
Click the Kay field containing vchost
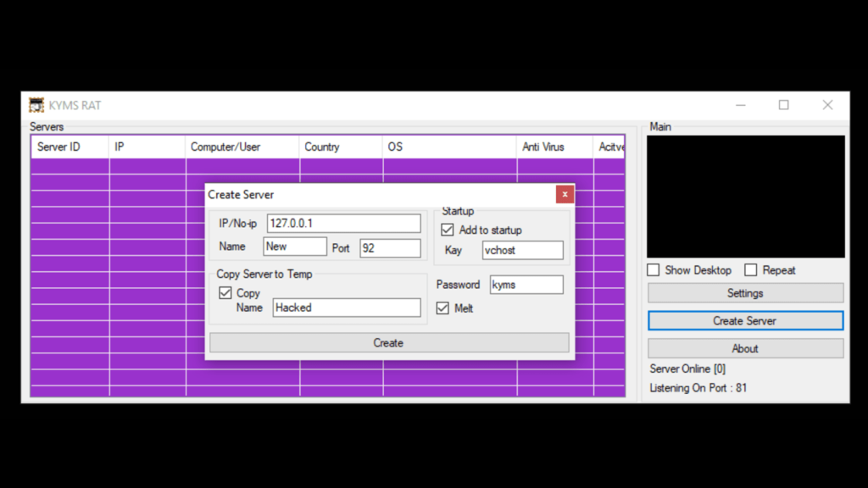pyautogui.click(x=522, y=250)
